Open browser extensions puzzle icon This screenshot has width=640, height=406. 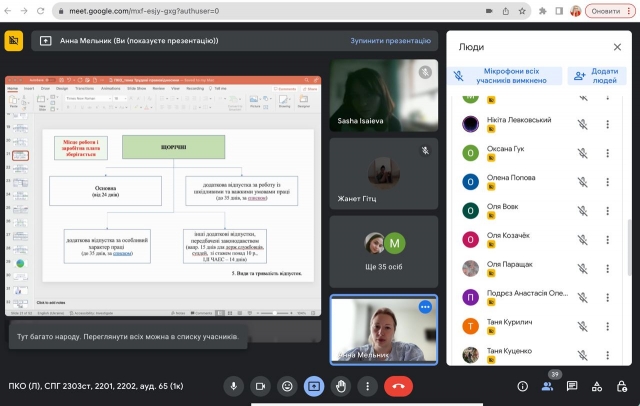pos(542,11)
